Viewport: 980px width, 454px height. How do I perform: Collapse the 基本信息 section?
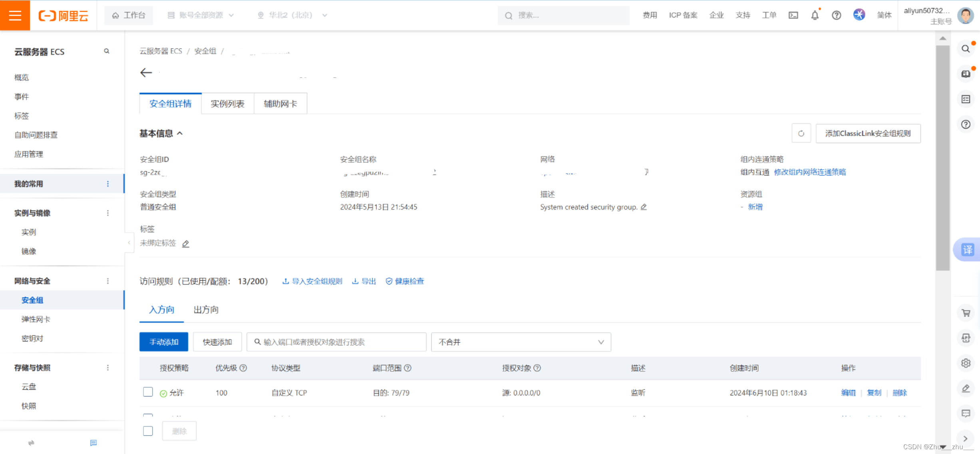pyautogui.click(x=180, y=133)
